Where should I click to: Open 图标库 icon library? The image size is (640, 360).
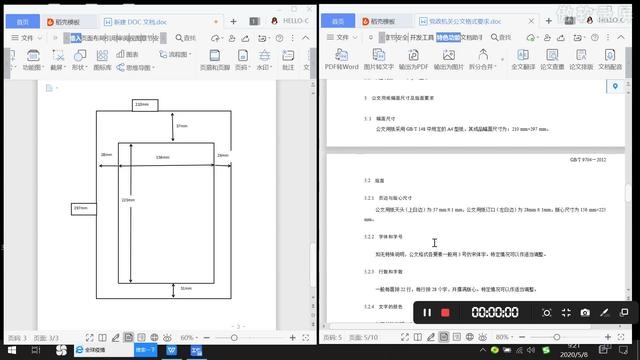point(102,60)
